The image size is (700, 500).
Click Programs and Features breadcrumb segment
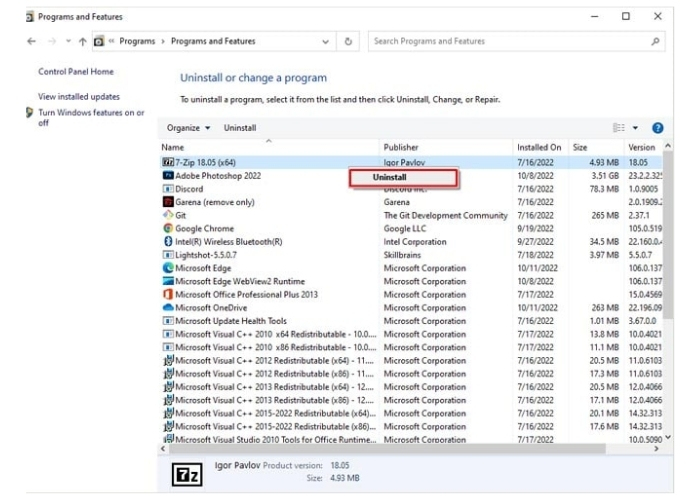click(213, 42)
